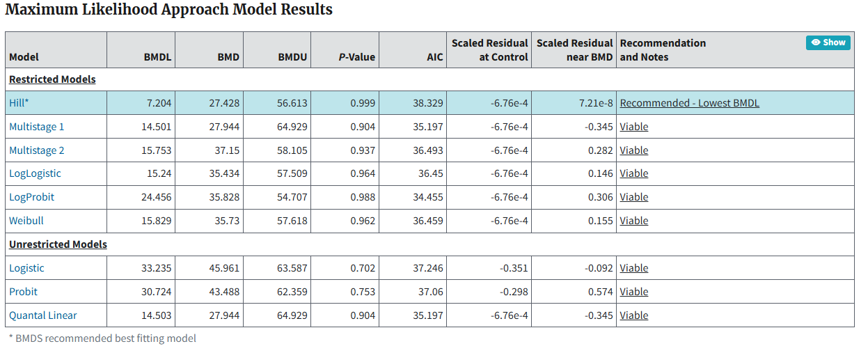This screenshot has width=868, height=360.
Task: Click Viable note for Multistage 2
Action: click(633, 150)
